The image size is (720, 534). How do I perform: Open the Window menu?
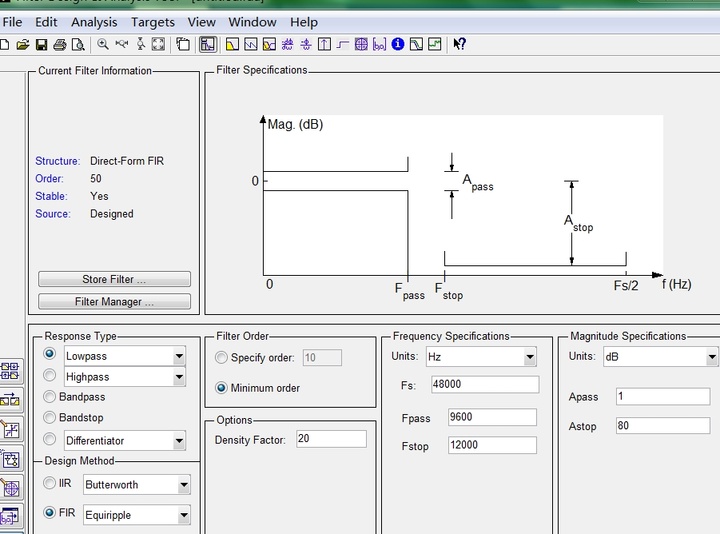[x=253, y=22]
